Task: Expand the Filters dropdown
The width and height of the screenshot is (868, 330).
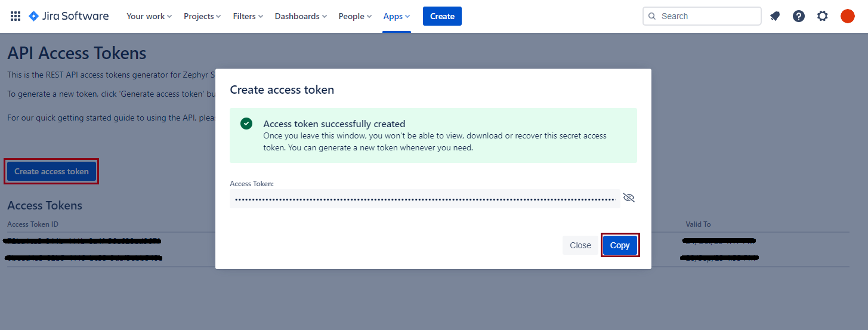Action: pyautogui.click(x=248, y=16)
